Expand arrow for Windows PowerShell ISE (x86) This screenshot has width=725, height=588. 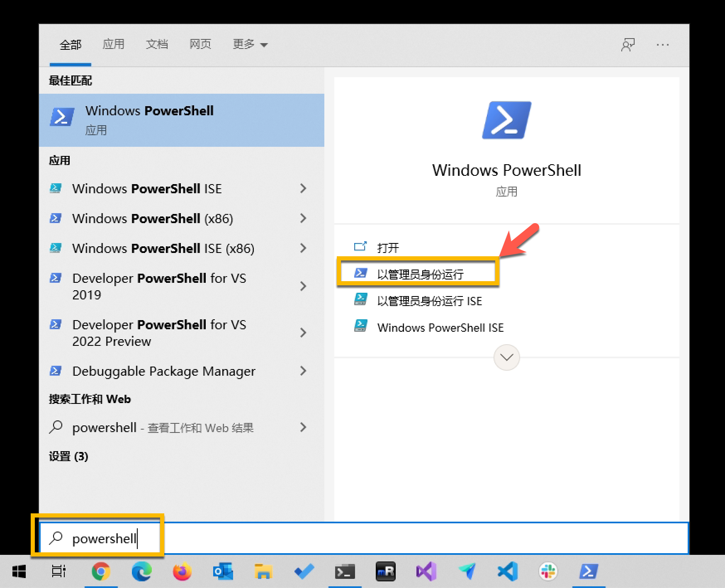pos(303,248)
